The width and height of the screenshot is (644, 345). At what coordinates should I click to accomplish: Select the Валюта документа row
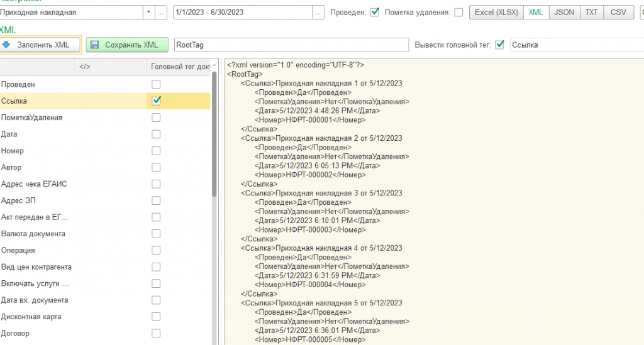pyautogui.click(x=33, y=234)
